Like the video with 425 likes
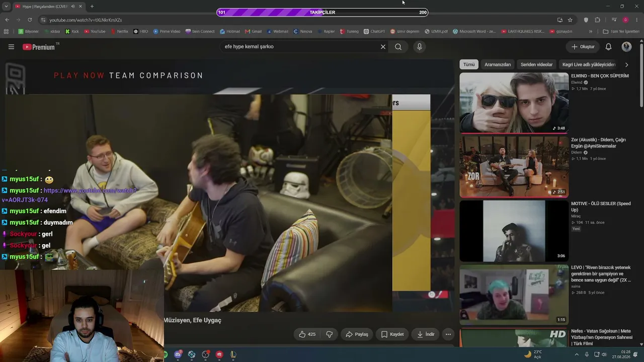Screen dimensions: 644x362 click(x=307, y=334)
